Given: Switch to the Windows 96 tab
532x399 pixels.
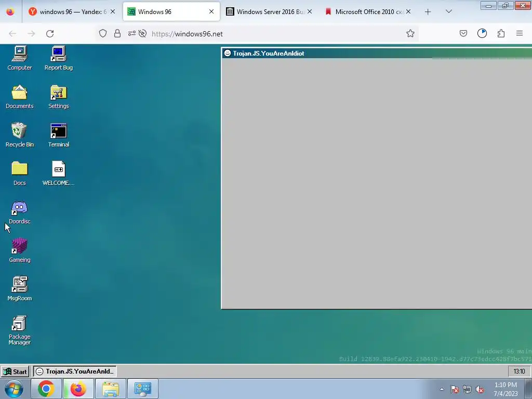Looking at the screenshot, I should coord(171,12).
